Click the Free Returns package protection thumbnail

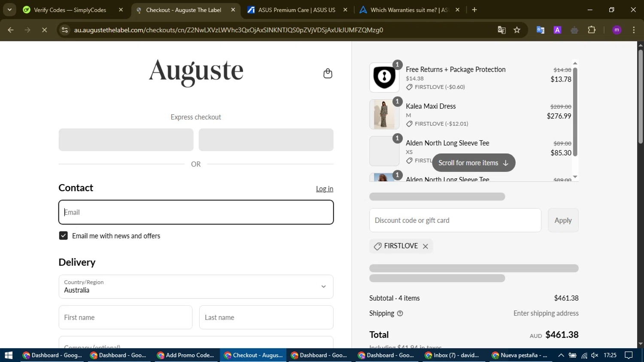click(x=384, y=78)
